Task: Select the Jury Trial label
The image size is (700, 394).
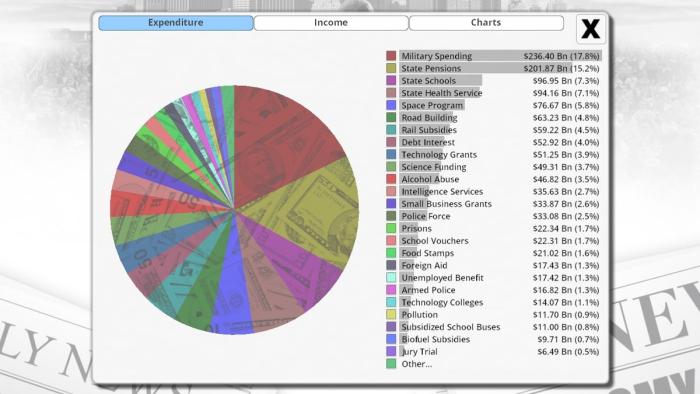Action: point(420,352)
